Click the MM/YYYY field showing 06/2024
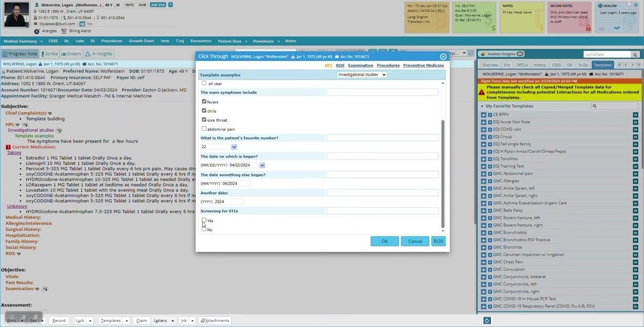644x327 pixels. coord(236,184)
